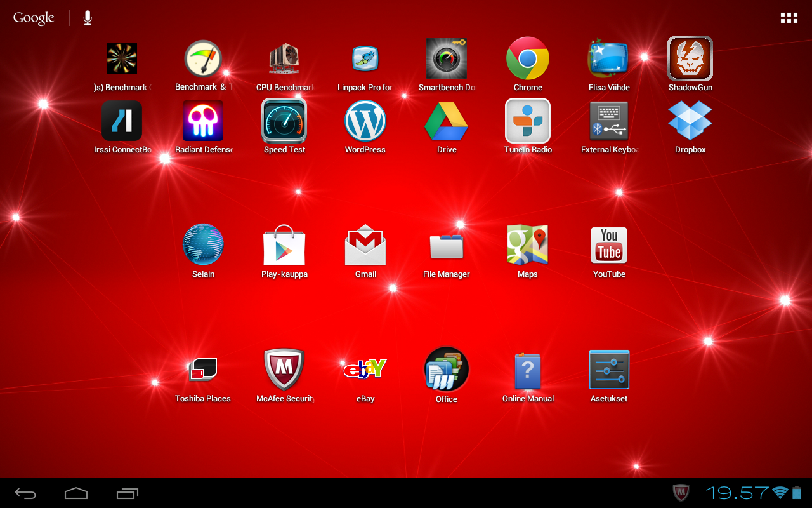Open File Manager
The width and height of the screenshot is (812, 508).
tap(447, 246)
